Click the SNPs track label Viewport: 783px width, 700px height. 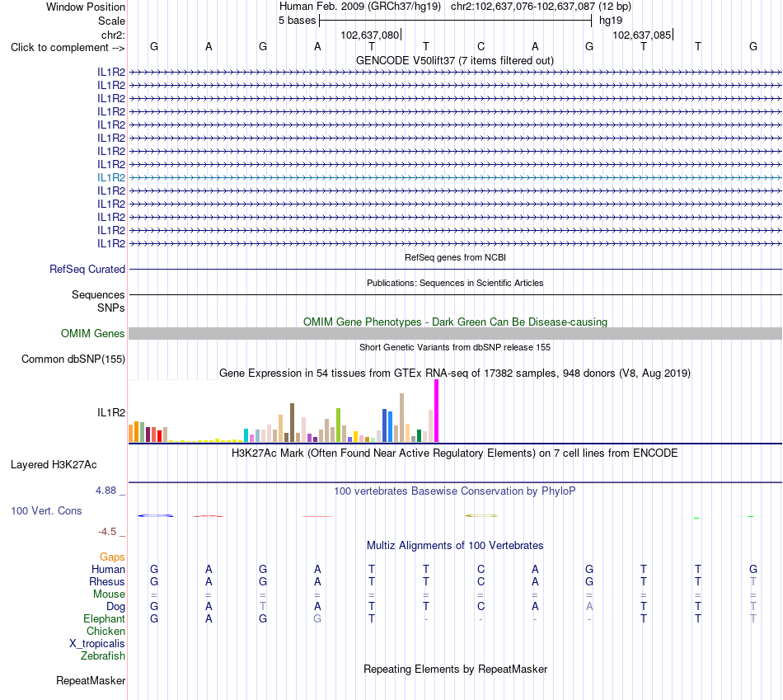pos(111,308)
